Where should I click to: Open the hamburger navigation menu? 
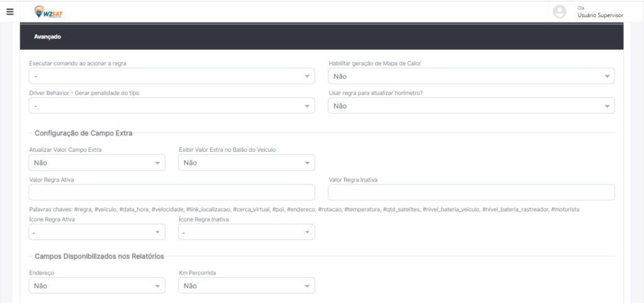(x=9, y=11)
